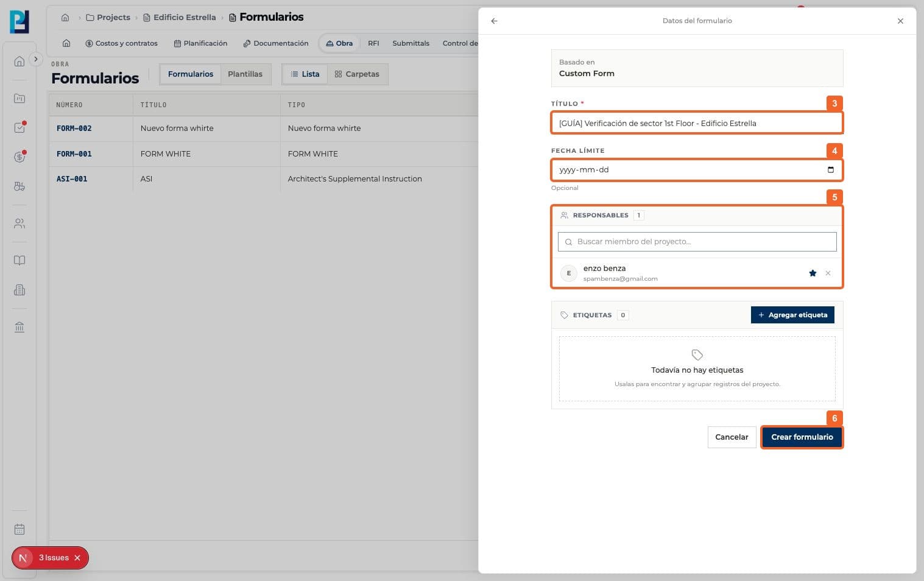This screenshot has height=581, width=924.
Task: Click the breadcrumb home icon
Action: pos(65,18)
